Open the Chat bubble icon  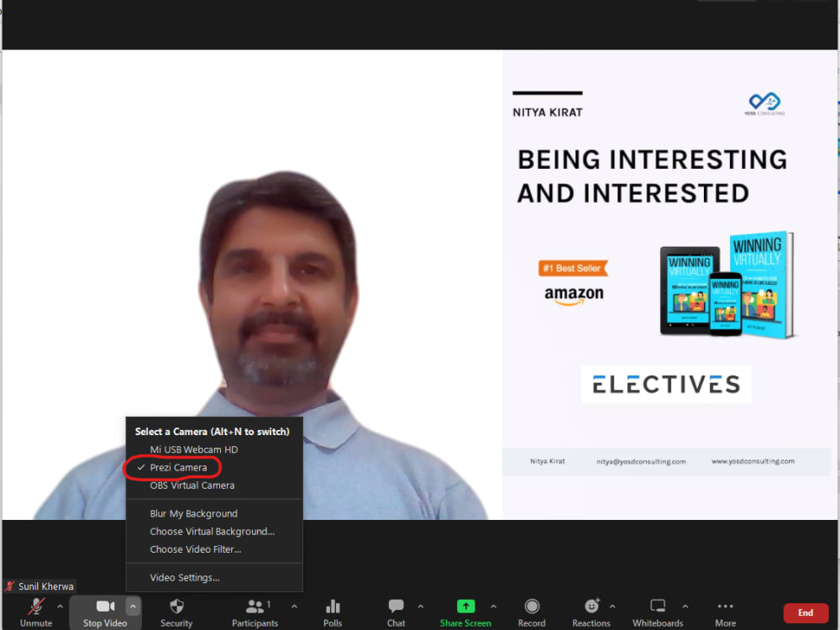396,606
